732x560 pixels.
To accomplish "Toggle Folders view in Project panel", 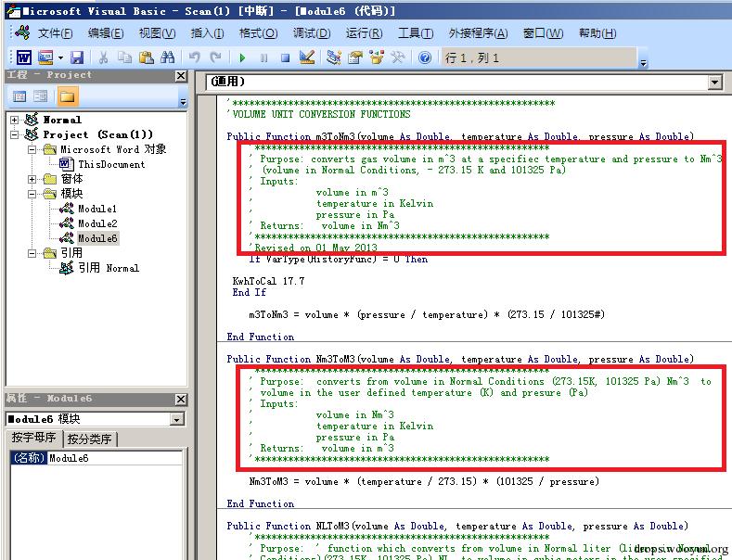I will point(67,96).
